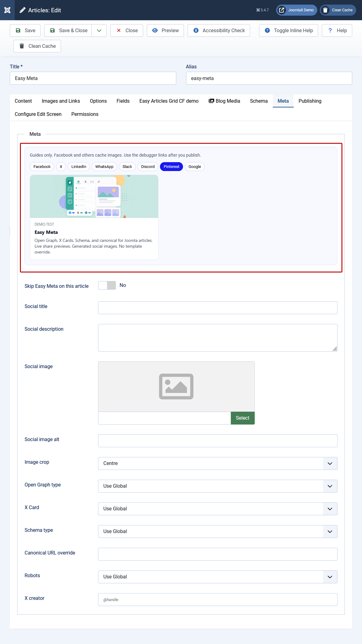Open the Open Graph type dropdown
This screenshot has width=362, height=644.
tap(218, 486)
